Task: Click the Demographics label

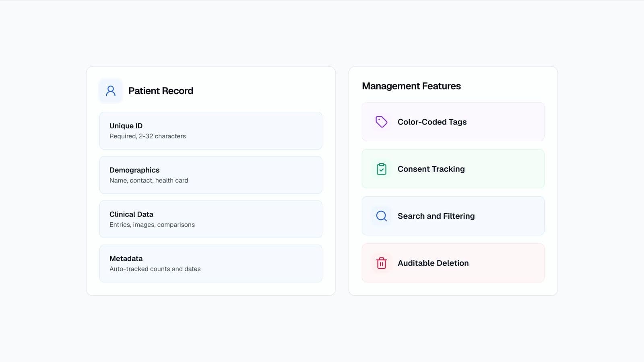Action: (x=134, y=170)
